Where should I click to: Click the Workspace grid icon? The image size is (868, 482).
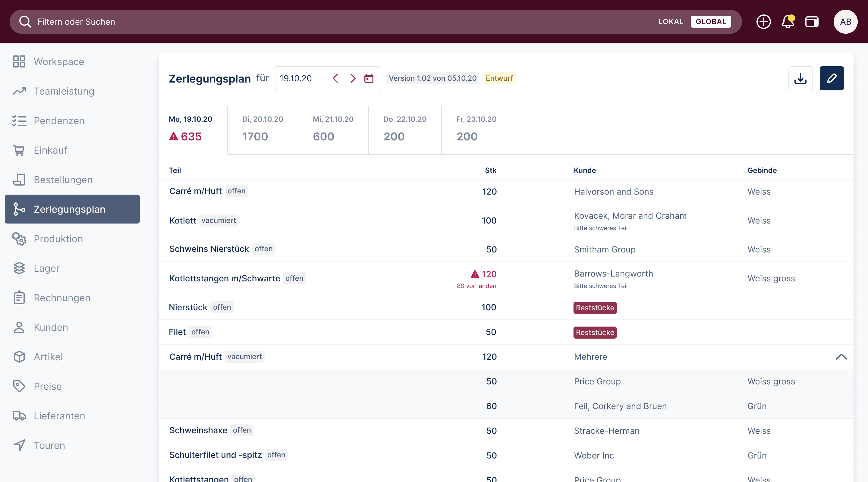tap(19, 62)
